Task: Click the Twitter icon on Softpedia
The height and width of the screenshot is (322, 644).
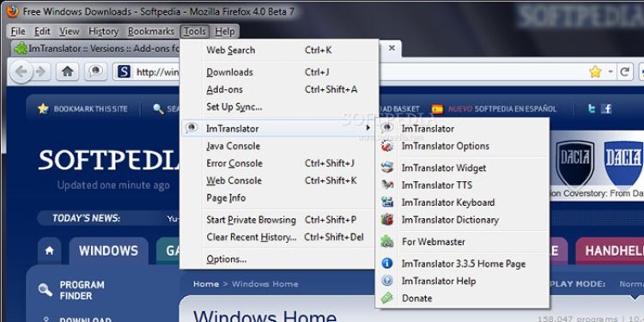Action: [592, 109]
